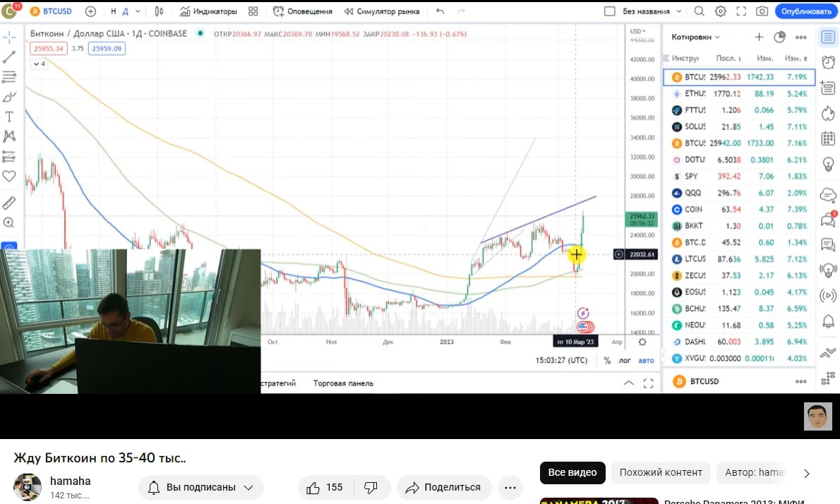
Task: Open the indicator templates grid
Action: [x=253, y=11]
